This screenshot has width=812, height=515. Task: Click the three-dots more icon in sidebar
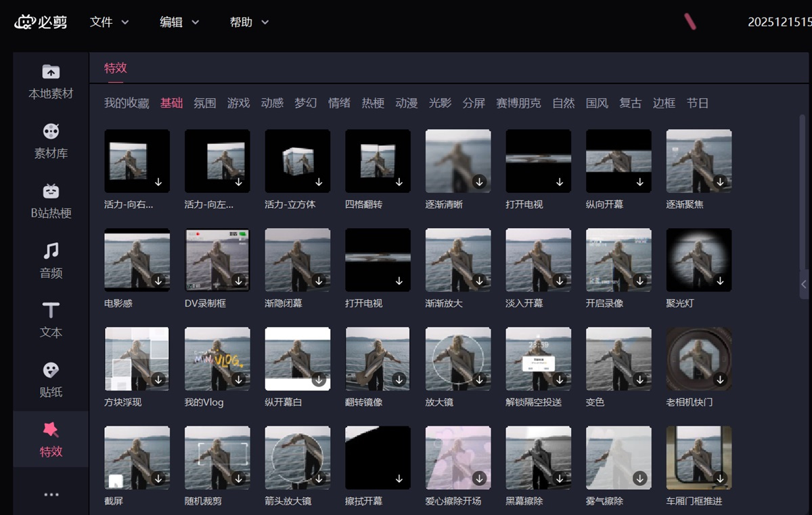point(51,495)
